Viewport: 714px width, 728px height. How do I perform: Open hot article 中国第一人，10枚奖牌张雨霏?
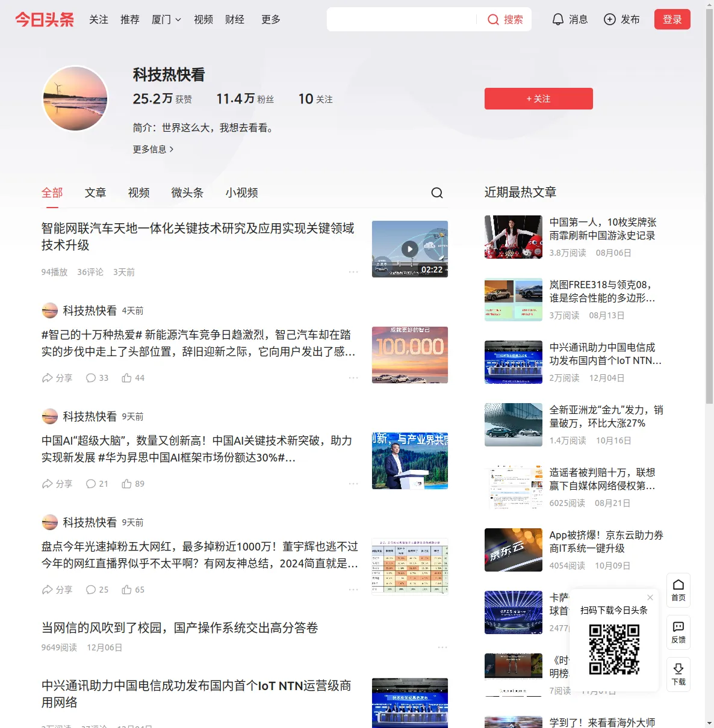[x=603, y=229]
